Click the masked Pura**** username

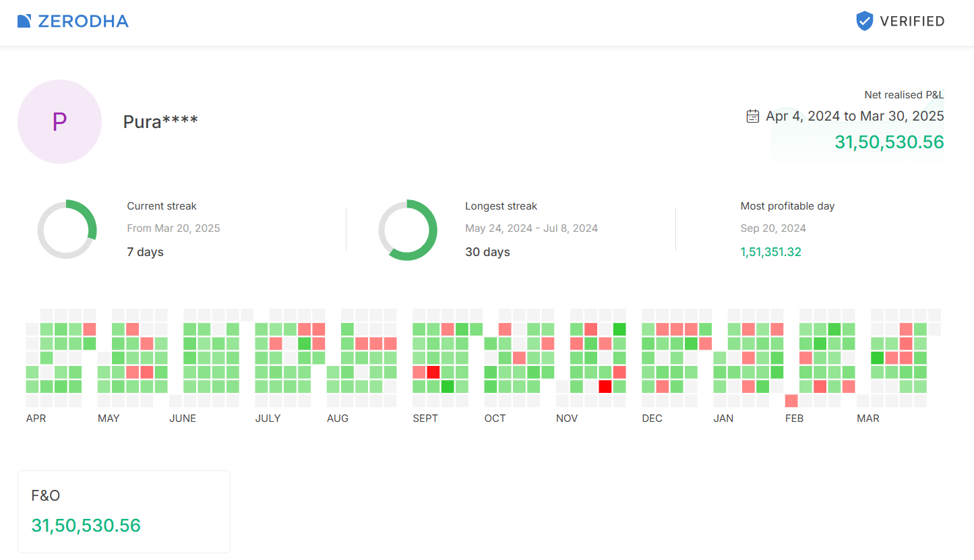tap(160, 122)
